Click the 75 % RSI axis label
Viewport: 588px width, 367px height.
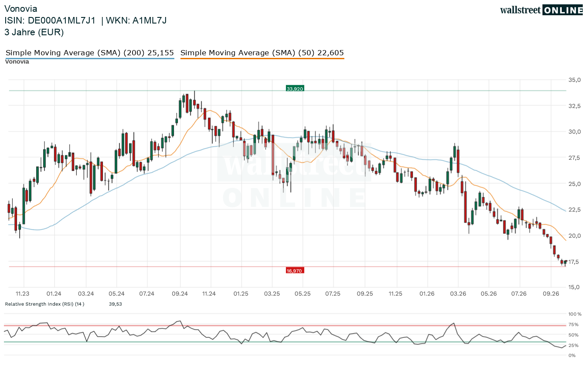(x=574, y=324)
